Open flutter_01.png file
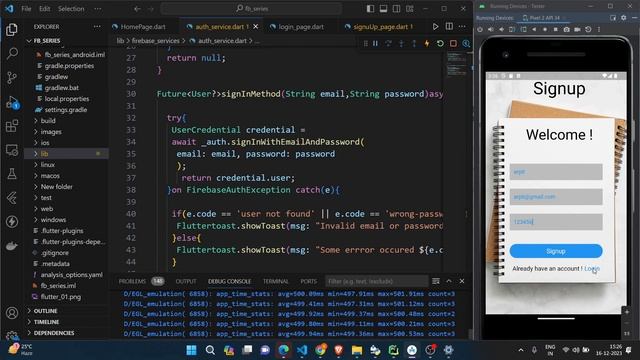Viewport: 640px width, 360px height. pyautogui.click(x=60, y=297)
